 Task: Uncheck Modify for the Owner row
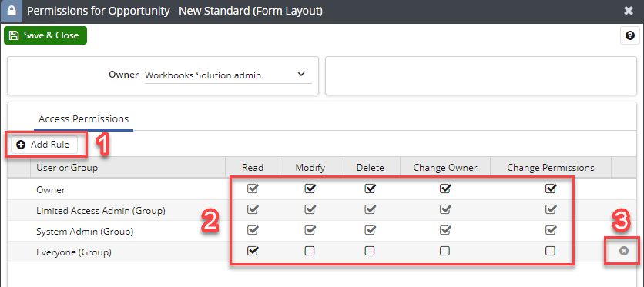point(310,189)
